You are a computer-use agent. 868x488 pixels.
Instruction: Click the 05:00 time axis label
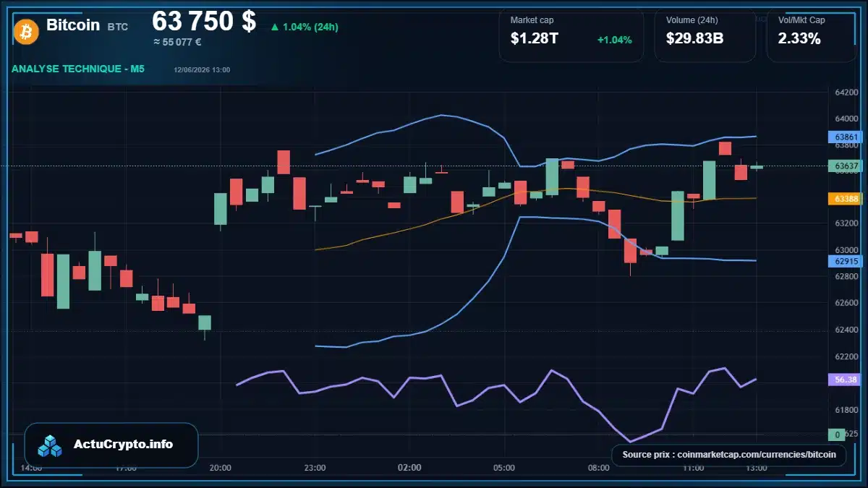pyautogui.click(x=504, y=468)
